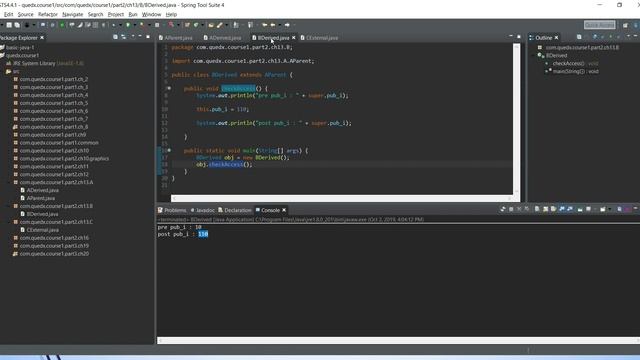Toggle Pin Console button
The width and height of the screenshot is (640, 360).
[580, 209]
